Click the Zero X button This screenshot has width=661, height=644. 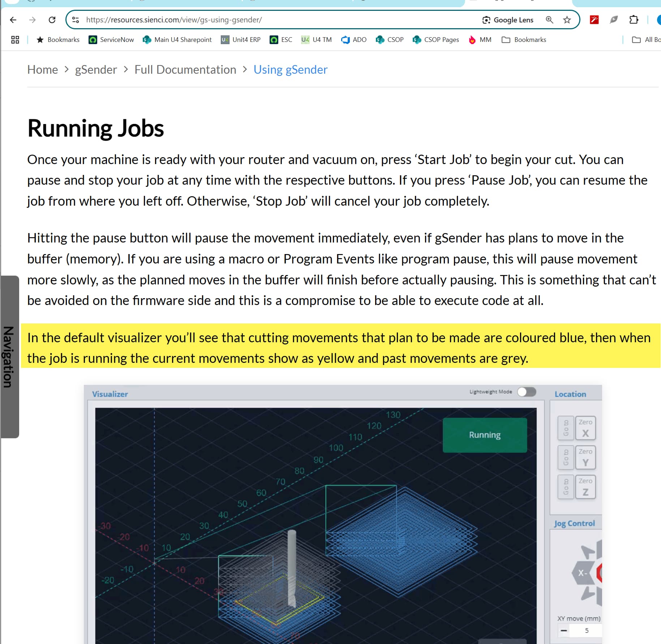pos(585,428)
